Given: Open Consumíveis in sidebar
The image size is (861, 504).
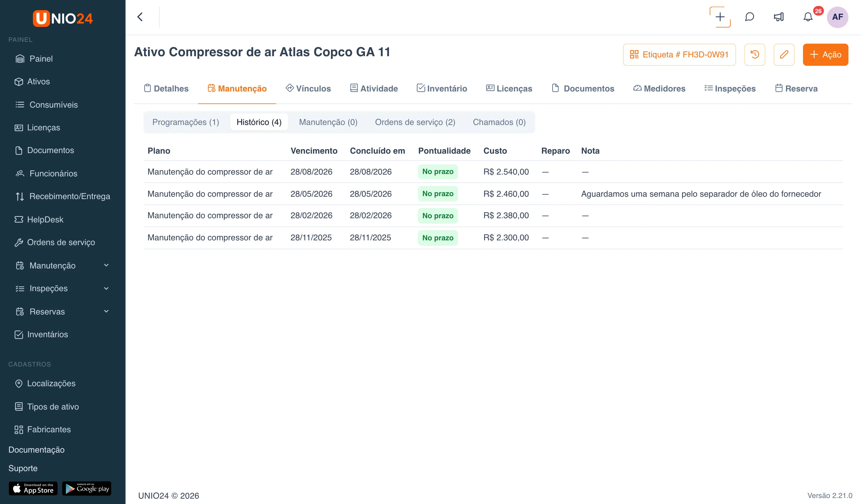Looking at the screenshot, I should point(46,105).
